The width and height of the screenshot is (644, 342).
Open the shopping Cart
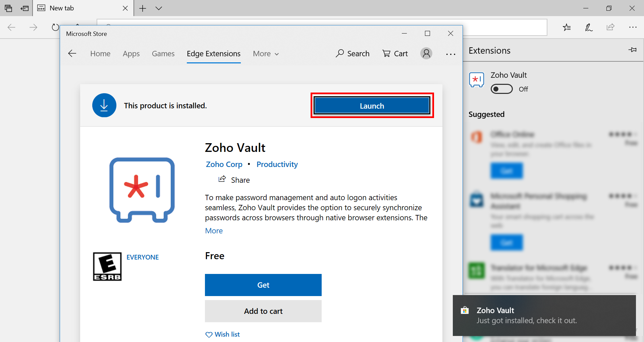(x=395, y=54)
